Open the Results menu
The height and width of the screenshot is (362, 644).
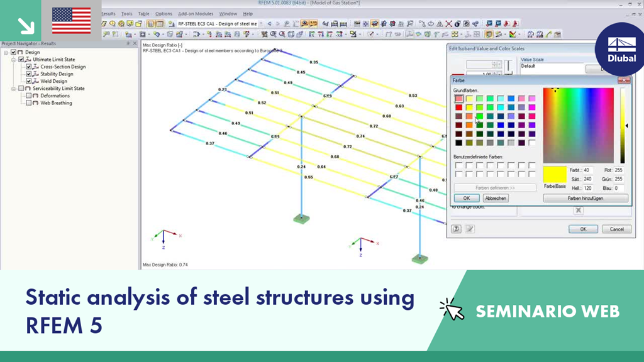(108, 14)
